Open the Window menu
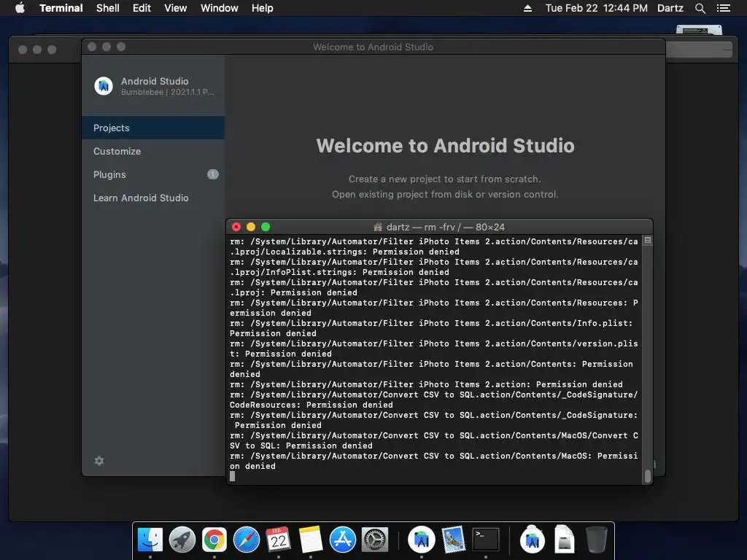 [219, 8]
